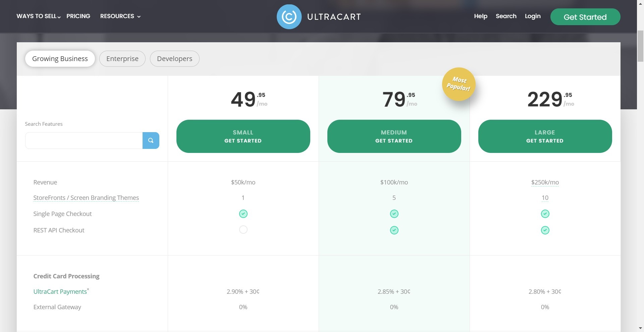Click REST API Checkout empty circle for Small plan
This screenshot has height=332, width=644.
coord(243,230)
